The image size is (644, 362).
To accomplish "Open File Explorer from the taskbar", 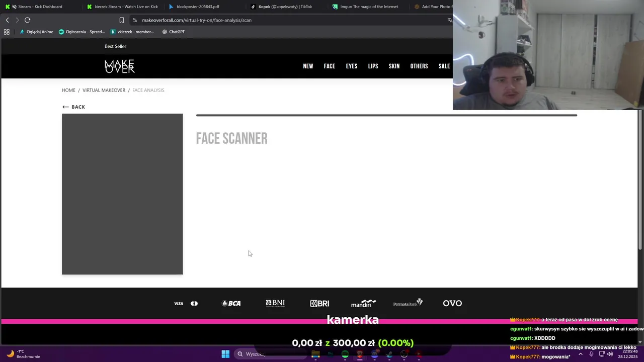I will tap(315, 354).
